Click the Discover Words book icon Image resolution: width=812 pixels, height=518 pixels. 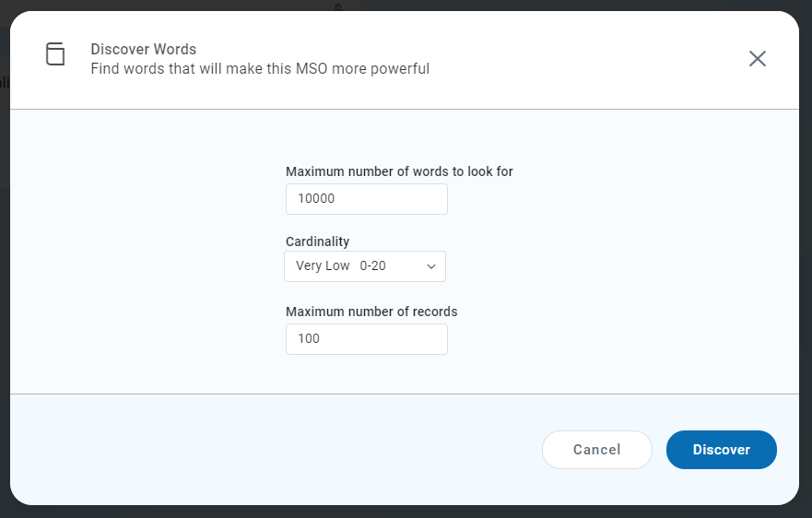coord(56,54)
